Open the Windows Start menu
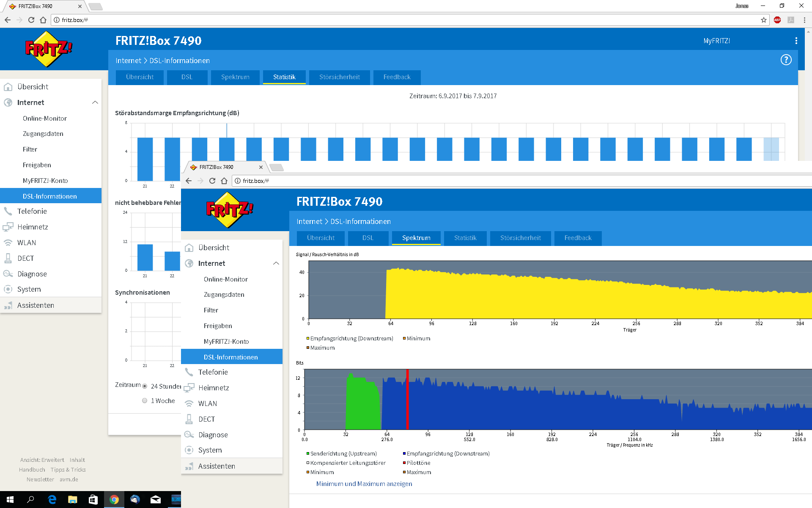812x508 pixels. 10,500
